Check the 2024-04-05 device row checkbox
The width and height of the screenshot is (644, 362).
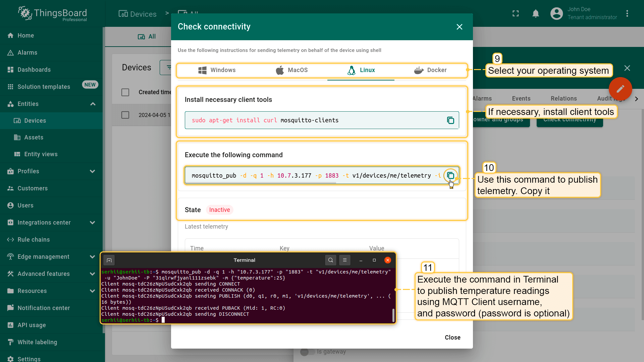click(x=125, y=115)
